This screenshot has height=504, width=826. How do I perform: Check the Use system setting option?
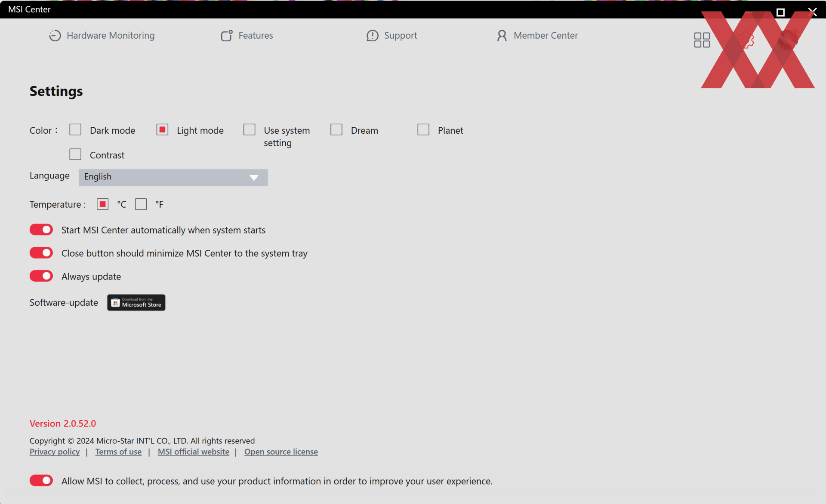[249, 129]
